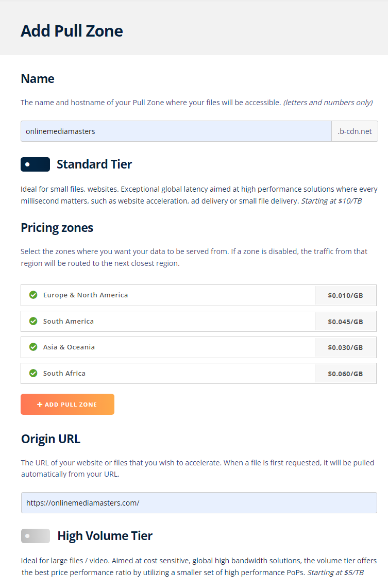The image size is (388, 588).
Task: Click the .b-cdn.net hostname suffix
Action: tap(355, 131)
